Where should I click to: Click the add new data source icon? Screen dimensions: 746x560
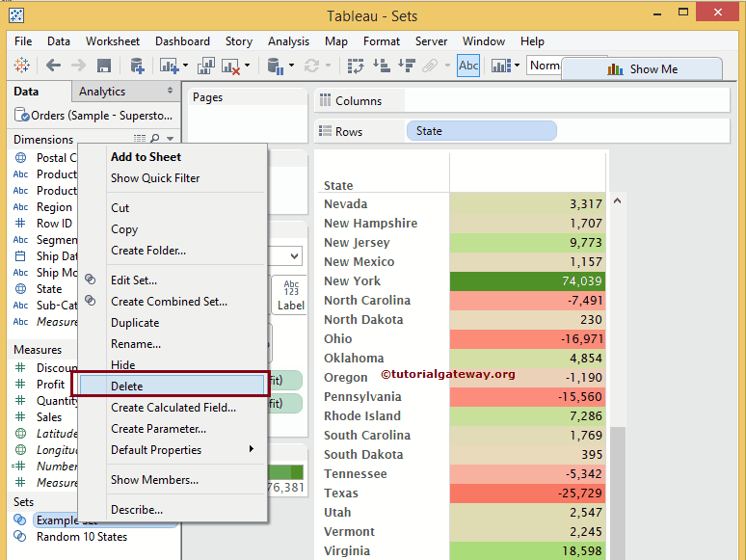click(137, 66)
